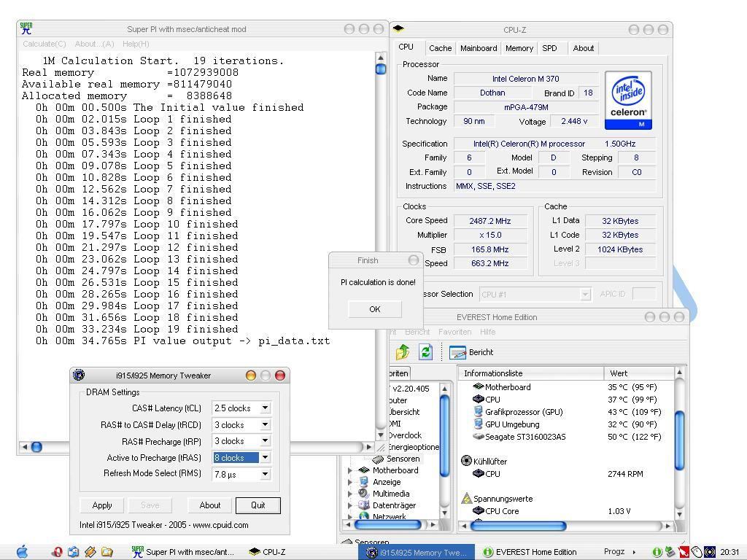This screenshot has width=747, height=560.
Task: Click OK in the Finish dialog
Action: [375, 309]
